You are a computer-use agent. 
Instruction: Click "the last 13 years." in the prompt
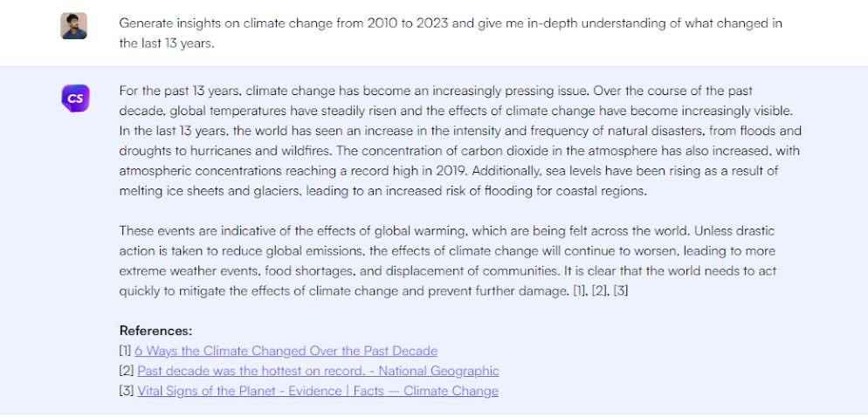tap(167, 43)
